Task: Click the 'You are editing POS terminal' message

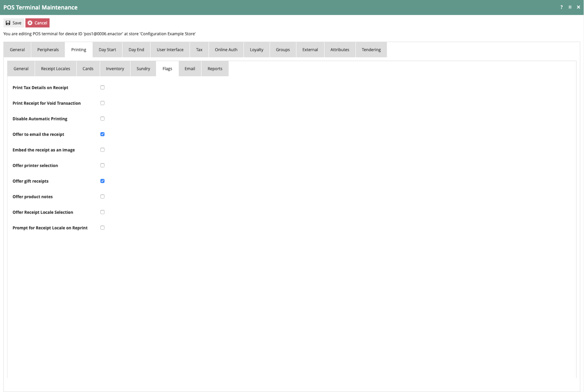Action: (x=99, y=34)
